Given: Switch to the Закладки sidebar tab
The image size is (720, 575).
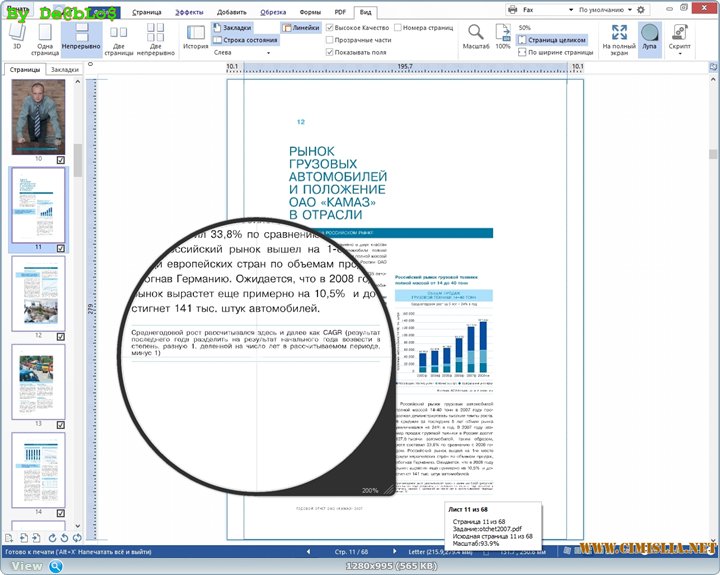Looking at the screenshot, I should click(x=64, y=70).
